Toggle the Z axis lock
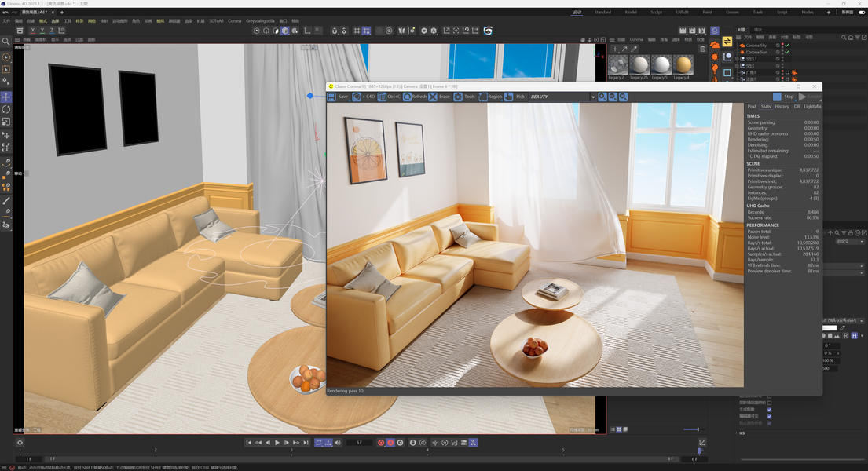868x471 pixels. coord(52,31)
